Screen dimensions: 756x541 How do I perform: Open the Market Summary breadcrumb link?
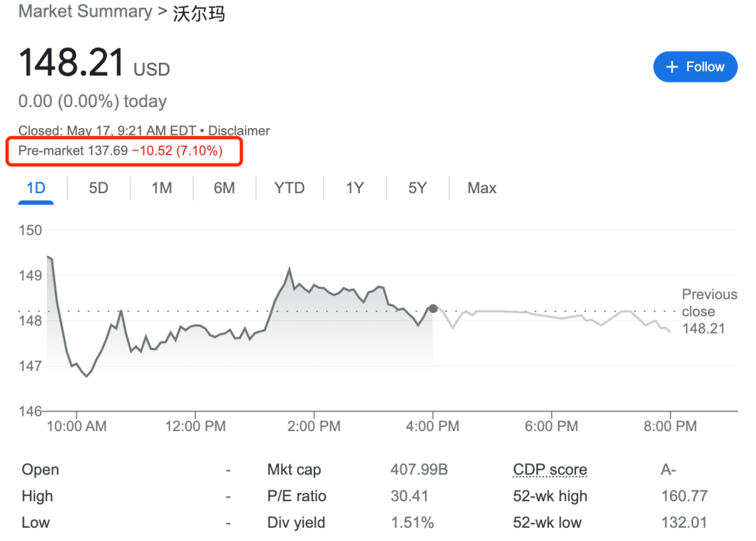coord(85,12)
